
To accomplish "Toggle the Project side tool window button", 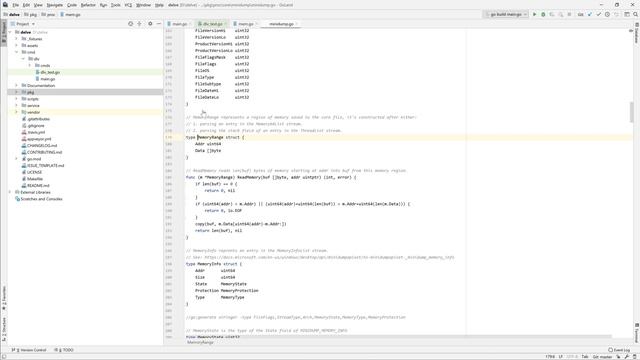I will 4,33.
